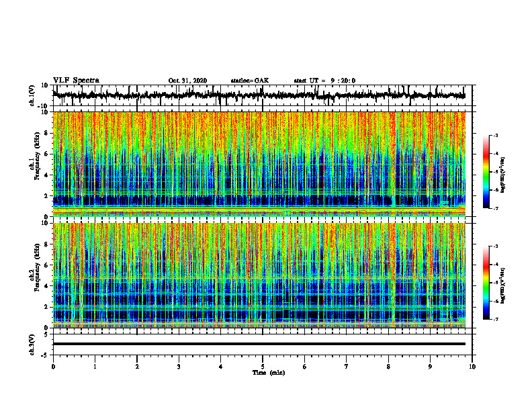Click time axis tick label "7"

(x=347, y=367)
